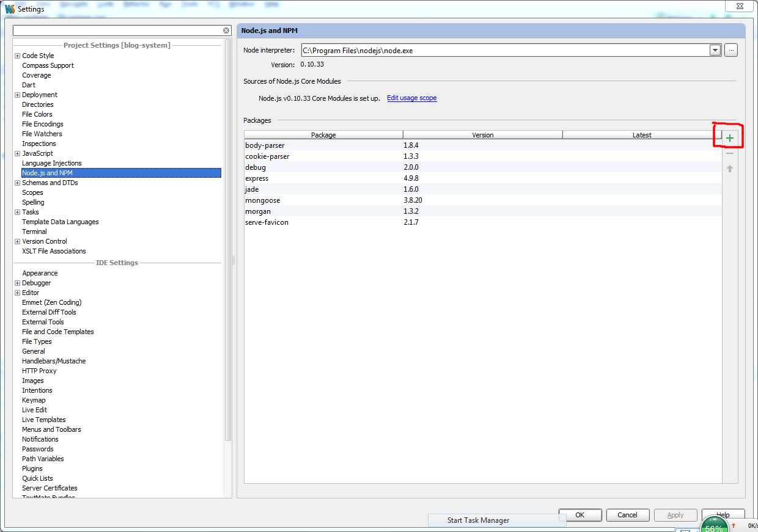The width and height of the screenshot is (758, 532).
Task: Click the Help button
Action: coord(723,515)
